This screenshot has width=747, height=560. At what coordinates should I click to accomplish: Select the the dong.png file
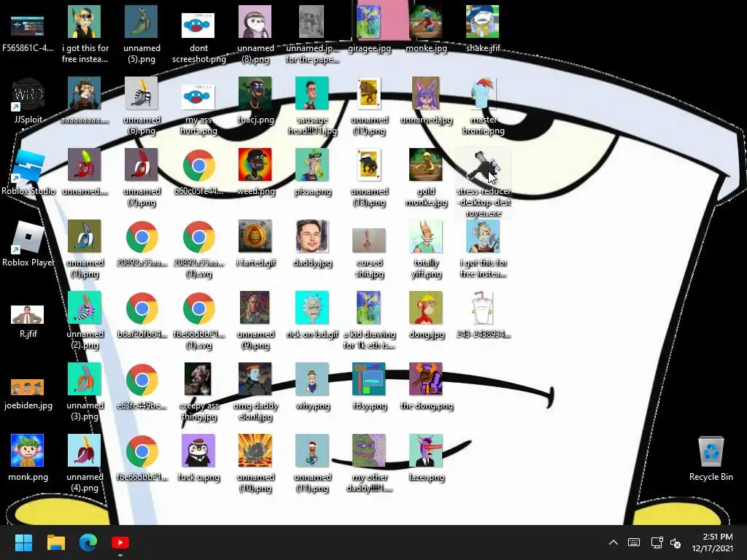[x=426, y=386]
